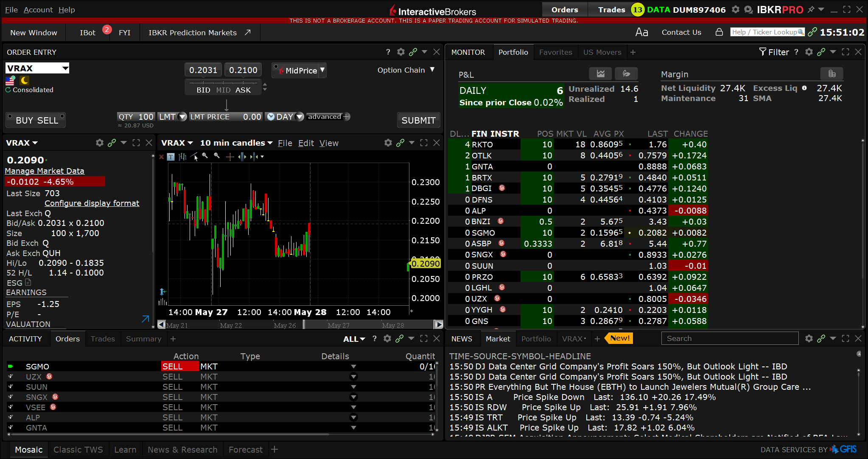Open the File menu in the top menu bar

click(11, 9)
